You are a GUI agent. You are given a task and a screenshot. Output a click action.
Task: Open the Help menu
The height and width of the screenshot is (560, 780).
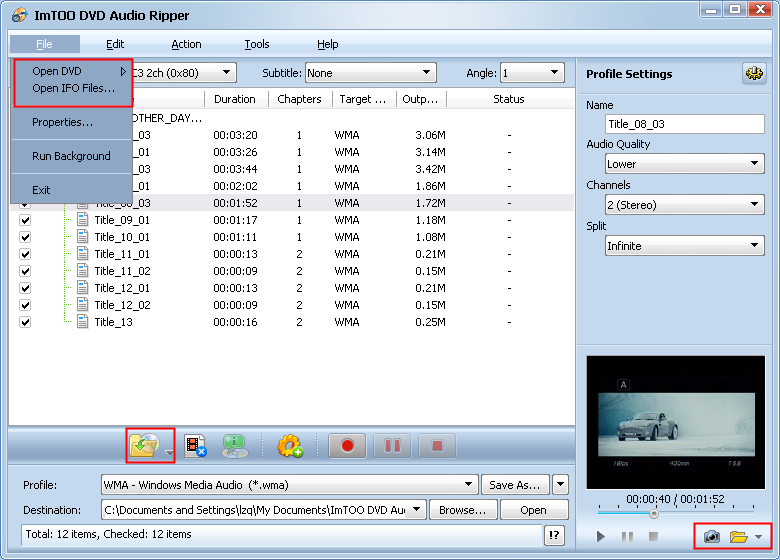pos(327,44)
